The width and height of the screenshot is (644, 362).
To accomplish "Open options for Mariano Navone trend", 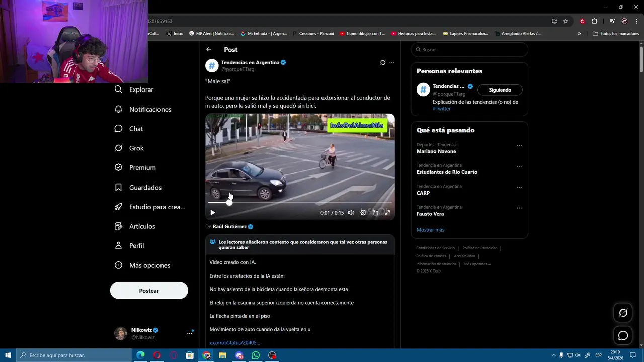I will (519, 146).
